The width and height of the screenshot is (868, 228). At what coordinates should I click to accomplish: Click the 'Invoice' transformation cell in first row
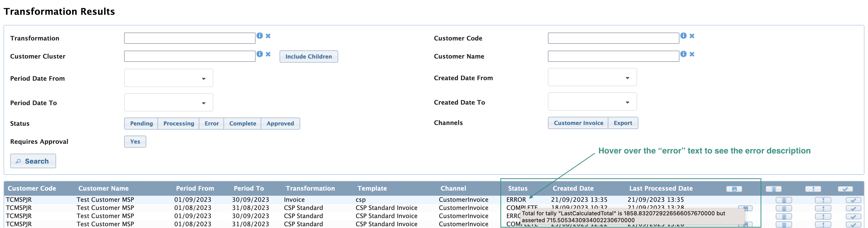pyautogui.click(x=294, y=200)
